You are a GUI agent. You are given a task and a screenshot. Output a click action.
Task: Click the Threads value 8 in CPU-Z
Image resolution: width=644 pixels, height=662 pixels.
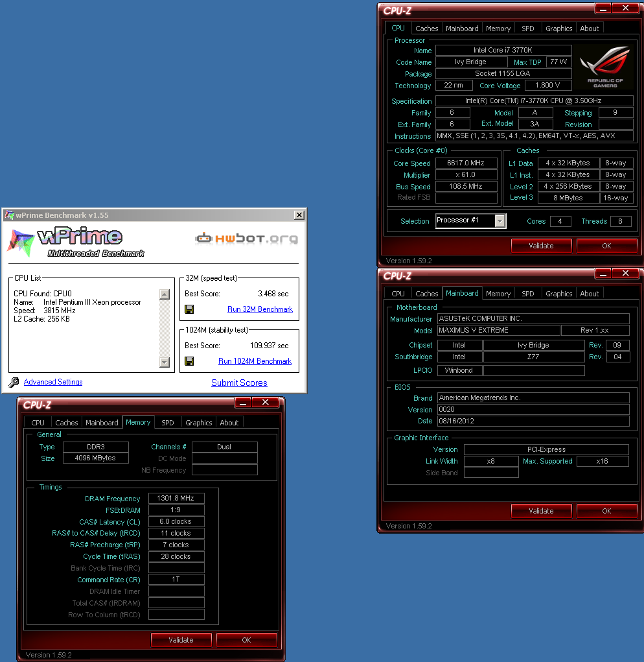[620, 221]
